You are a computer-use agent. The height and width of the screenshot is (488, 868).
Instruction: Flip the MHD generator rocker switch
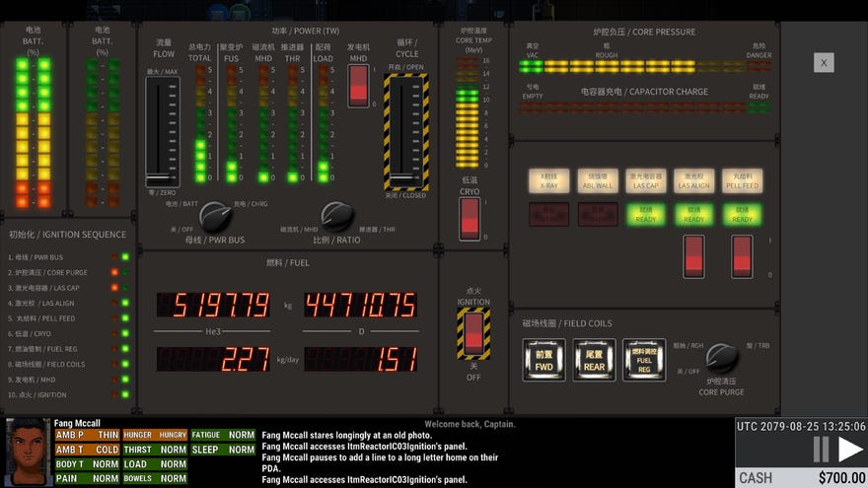coord(359,87)
